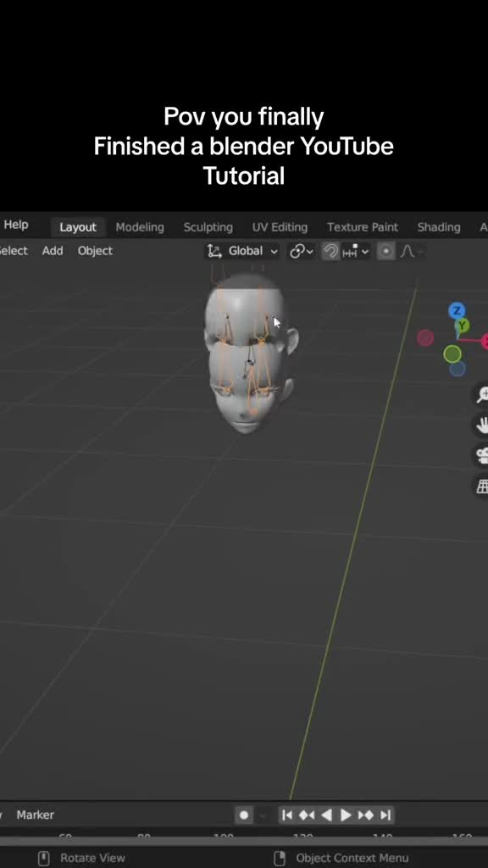
Task: Click the mouse icon beside Object Context Menu
Action: (280, 858)
